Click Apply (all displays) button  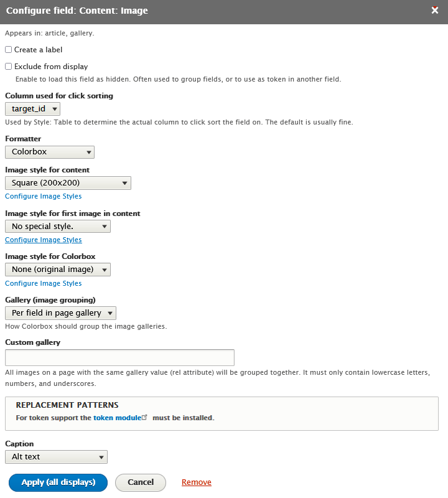[58, 482]
